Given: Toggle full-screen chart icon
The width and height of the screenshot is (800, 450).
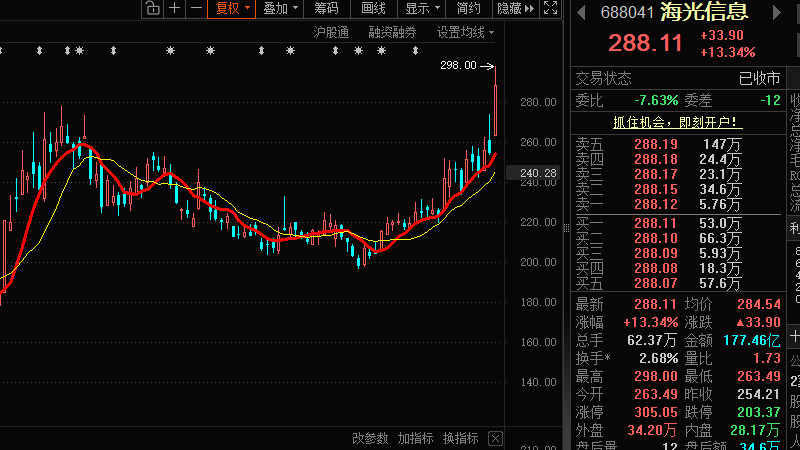Looking at the screenshot, I should pos(551,8).
